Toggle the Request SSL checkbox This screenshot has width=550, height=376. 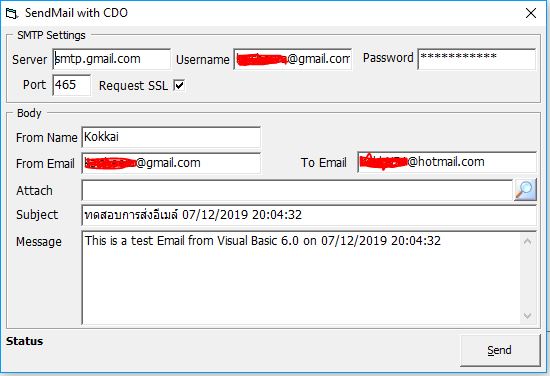click(179, 85)
